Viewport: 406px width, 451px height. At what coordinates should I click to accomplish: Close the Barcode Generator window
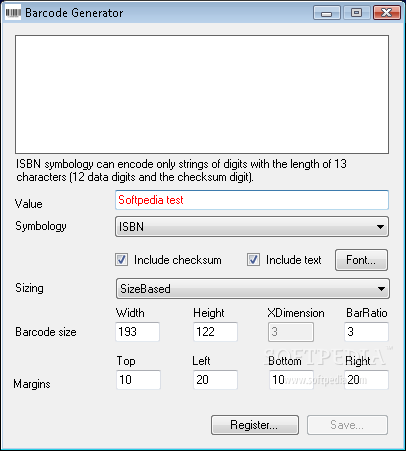click(387, 13)
